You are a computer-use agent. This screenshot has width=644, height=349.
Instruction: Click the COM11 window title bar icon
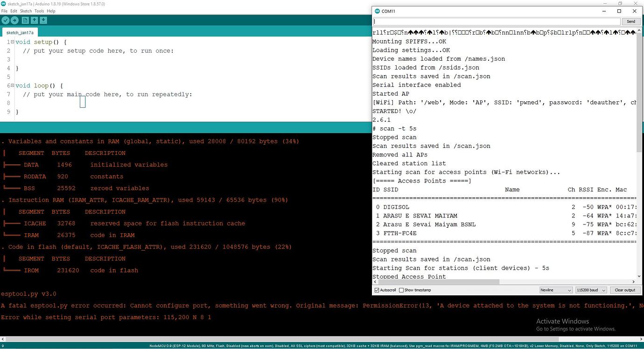point(377,11)
